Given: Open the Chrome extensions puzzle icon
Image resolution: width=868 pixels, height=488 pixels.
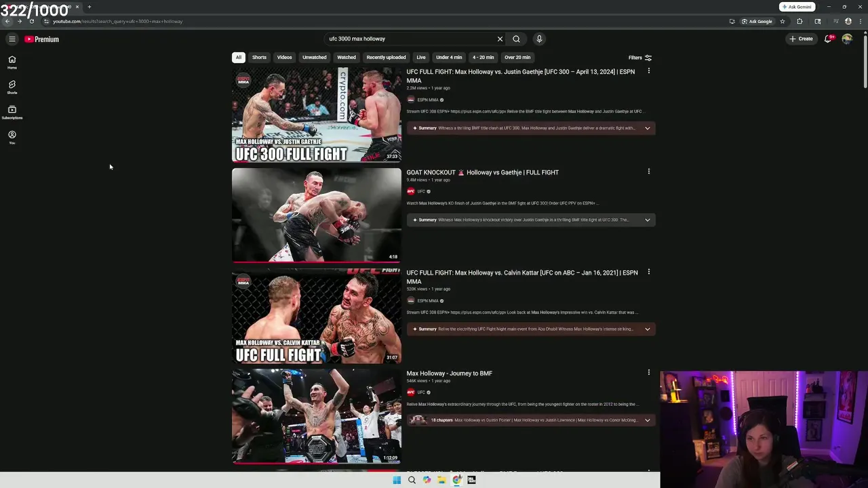Looking at the screenshot, I should click(x=800, y=21).
